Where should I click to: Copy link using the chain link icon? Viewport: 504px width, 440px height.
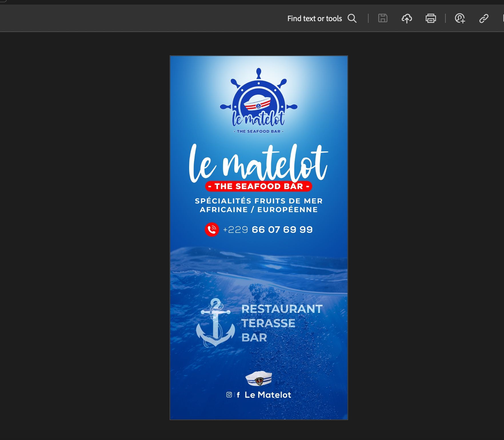click(x=484, y=19)
